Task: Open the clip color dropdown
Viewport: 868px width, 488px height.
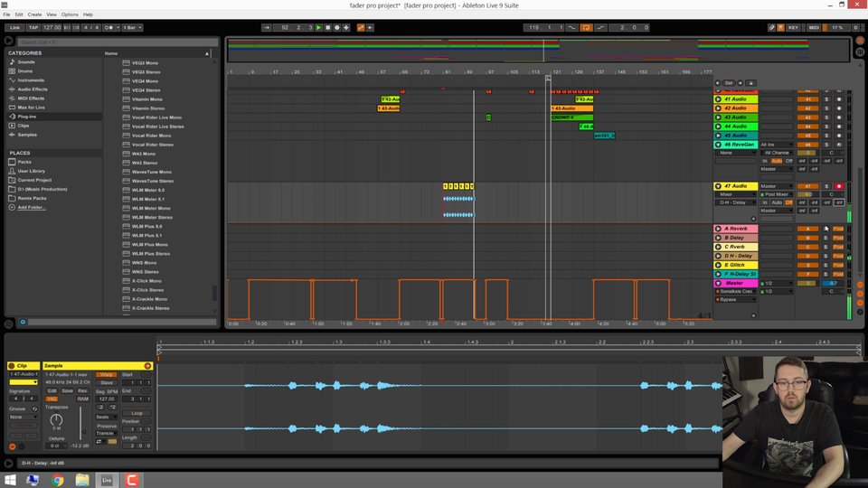Action: (x=24, y=382)
